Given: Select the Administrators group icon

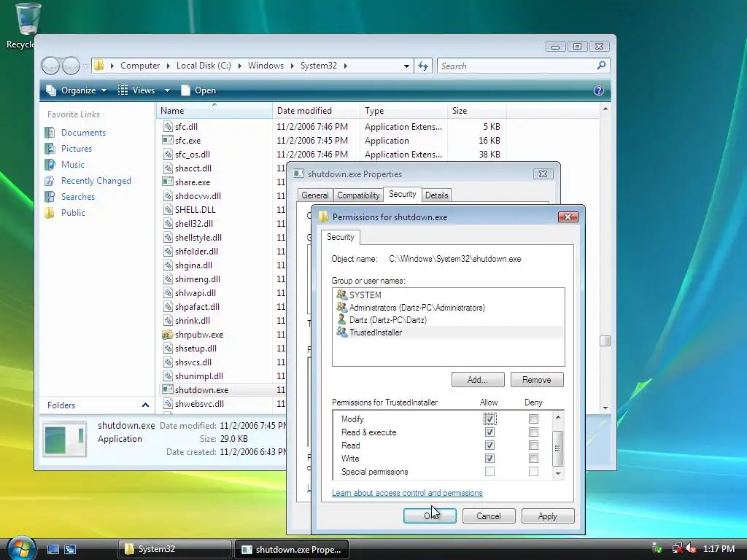Looking at the screenshot, I should point(341,307).
